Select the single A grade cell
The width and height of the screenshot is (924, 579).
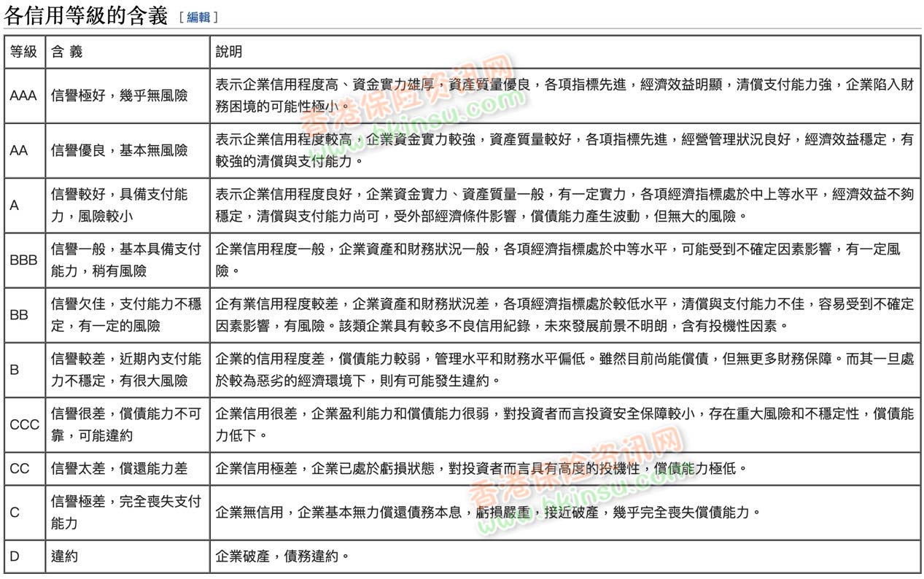(25, 205)
